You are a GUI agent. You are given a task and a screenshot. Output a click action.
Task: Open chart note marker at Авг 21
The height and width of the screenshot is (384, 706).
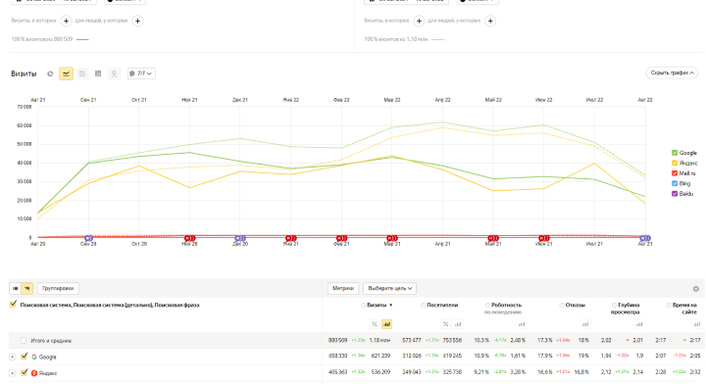coord(645,238)
